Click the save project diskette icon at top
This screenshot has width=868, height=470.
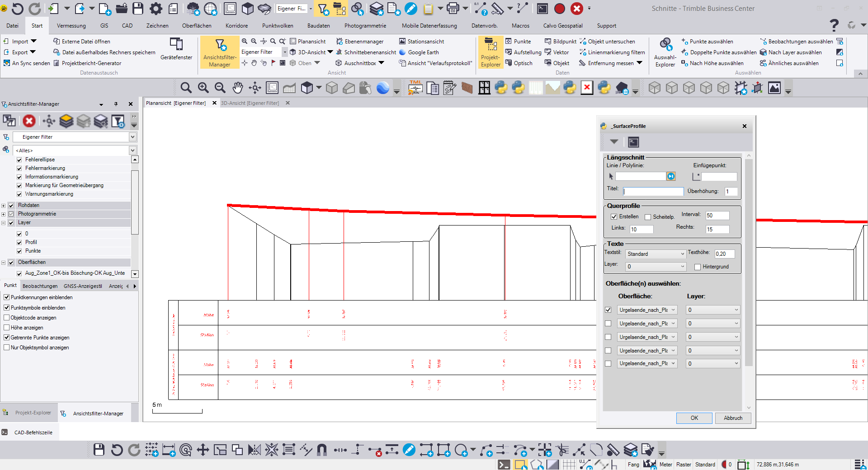[x=138, y=9]
